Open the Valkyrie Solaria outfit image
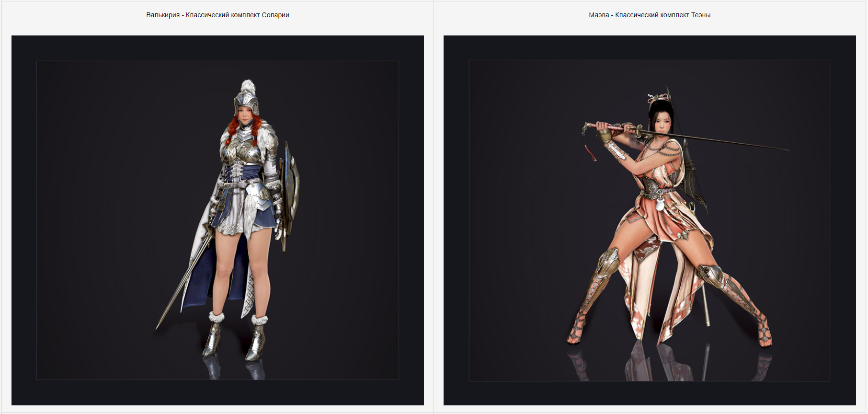 [x=217, y=220]
